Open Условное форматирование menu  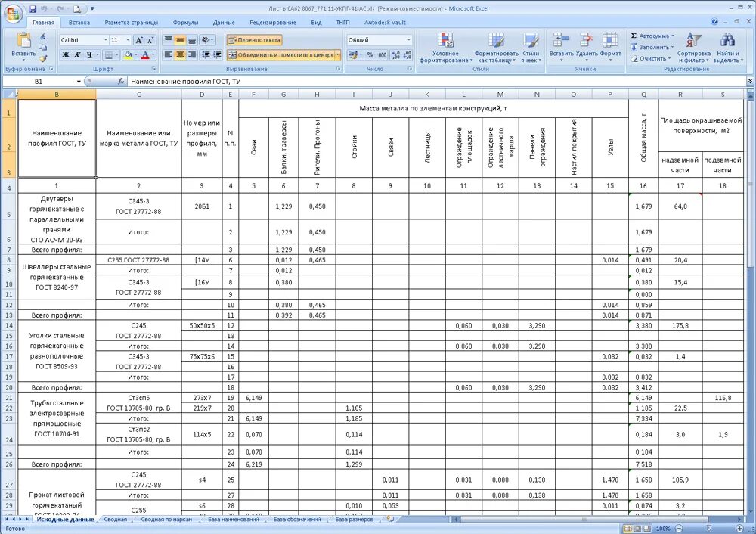pyautogui.click(x=445, y=48)
